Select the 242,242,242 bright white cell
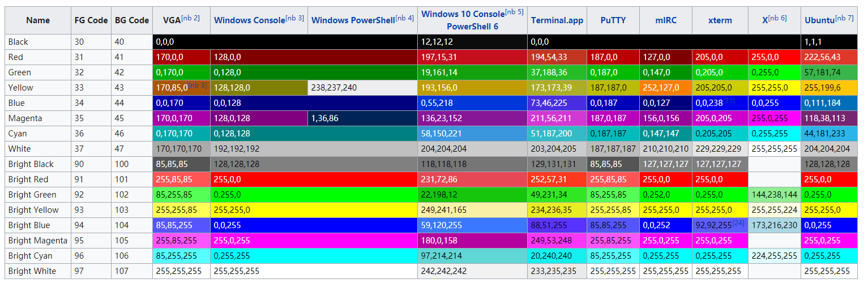 click(x=472, y=271)
